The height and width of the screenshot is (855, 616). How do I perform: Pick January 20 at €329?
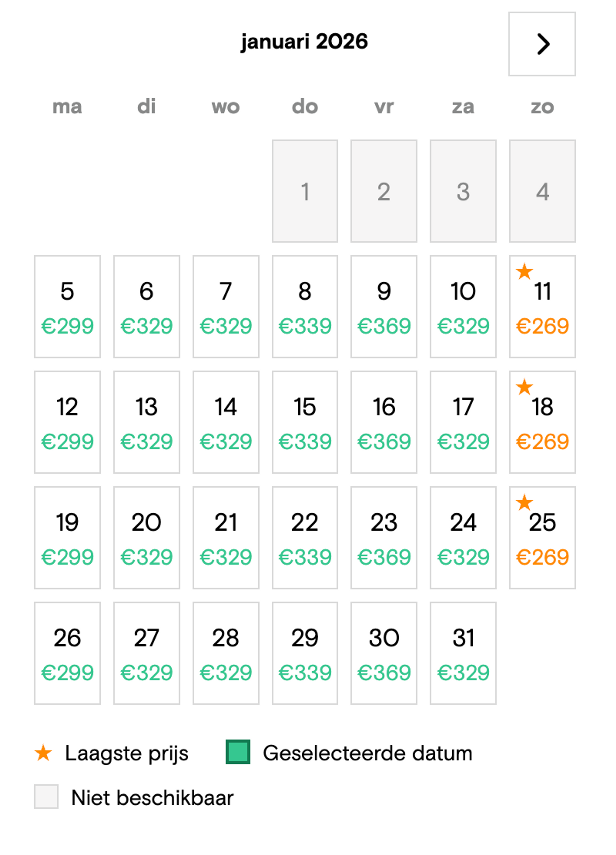point(147,537)
